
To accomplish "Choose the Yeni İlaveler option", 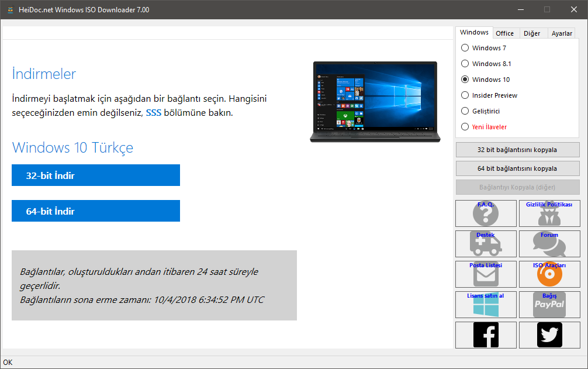I will click(484, 127).
